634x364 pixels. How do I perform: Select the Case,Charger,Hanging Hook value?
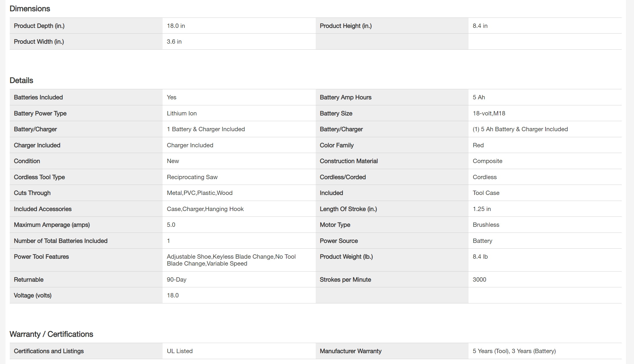pyautogui.click(x=205, y=209)
